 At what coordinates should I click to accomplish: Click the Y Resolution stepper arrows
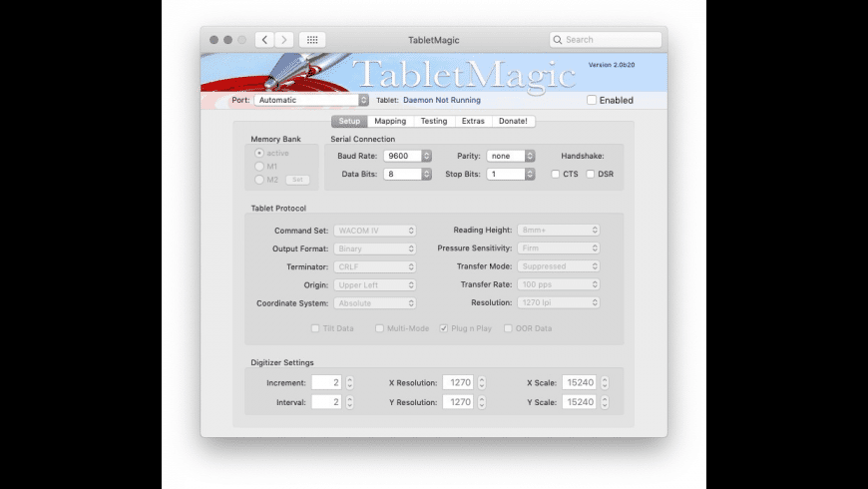[x=482, y=402]
